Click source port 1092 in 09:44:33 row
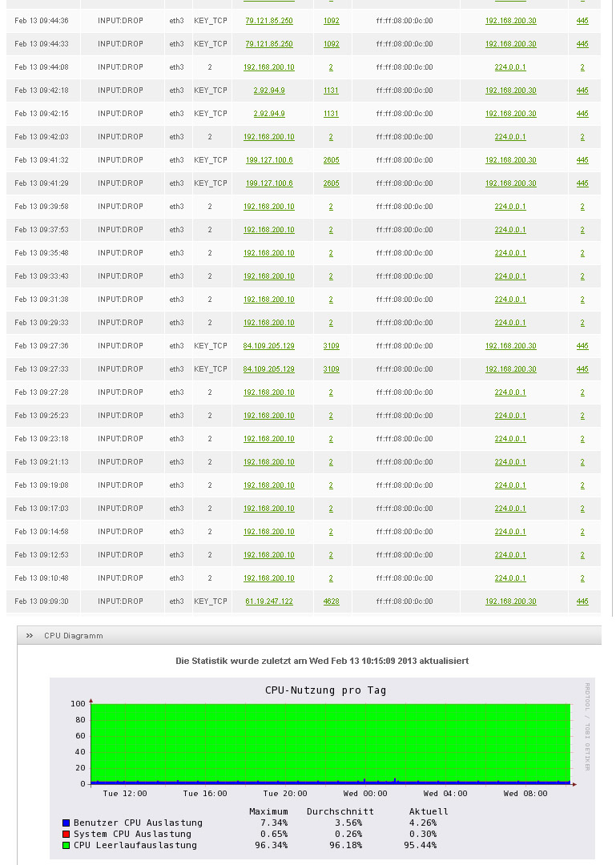This screenshot has height=865, width=616. (x=331, y=44)
